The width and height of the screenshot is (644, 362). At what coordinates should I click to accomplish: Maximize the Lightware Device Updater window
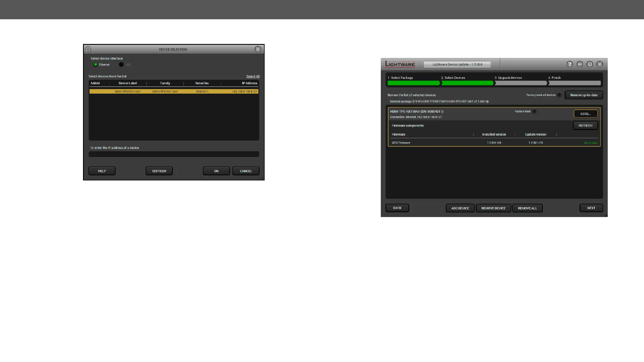590,64
